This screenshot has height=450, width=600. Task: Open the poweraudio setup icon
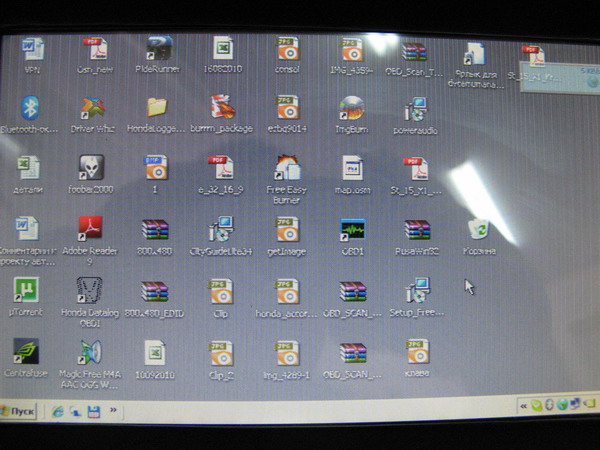tap(415, 109)
